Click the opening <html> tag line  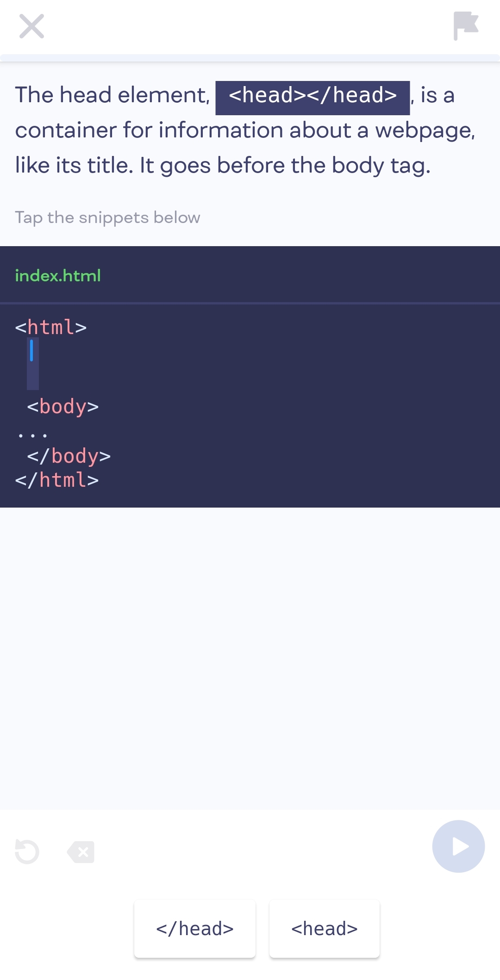51,327
